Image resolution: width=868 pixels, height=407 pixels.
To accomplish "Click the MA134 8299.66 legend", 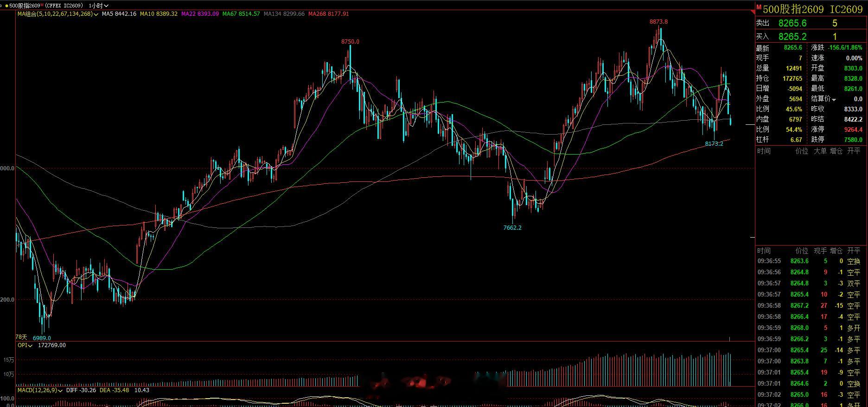I will 284,14.
